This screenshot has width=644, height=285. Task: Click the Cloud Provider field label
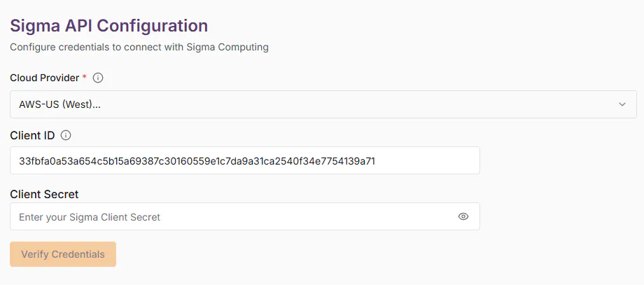(44, 78)
